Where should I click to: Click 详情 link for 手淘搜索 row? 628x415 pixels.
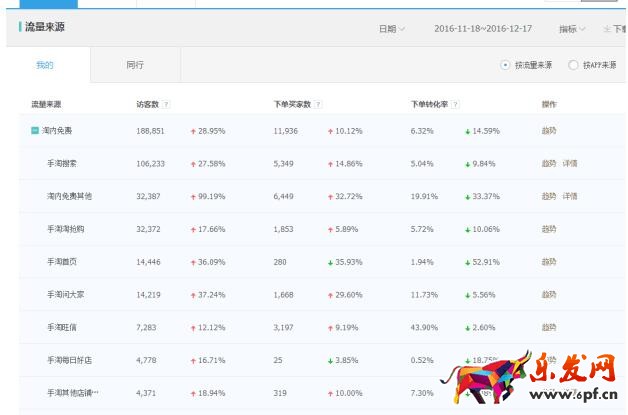click(569, 164)
